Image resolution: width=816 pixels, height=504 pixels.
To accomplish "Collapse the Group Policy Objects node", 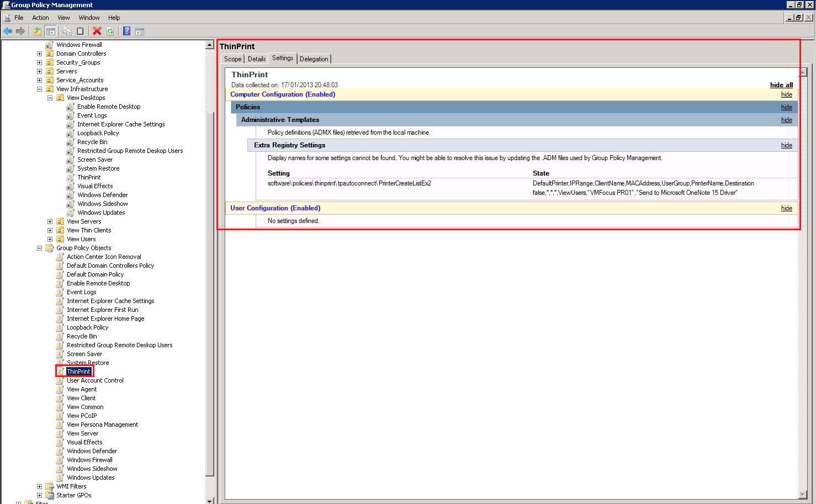I will click(x=39, y=248).
